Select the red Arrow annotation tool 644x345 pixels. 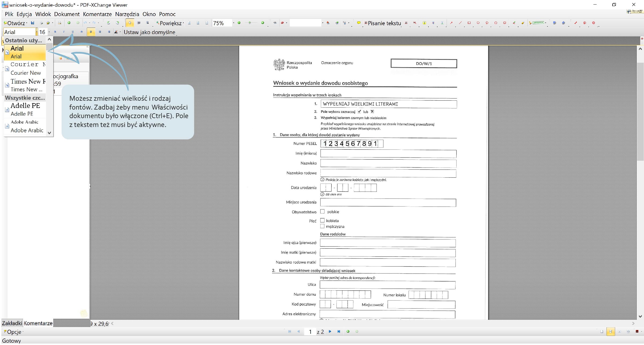coord(451,23)
